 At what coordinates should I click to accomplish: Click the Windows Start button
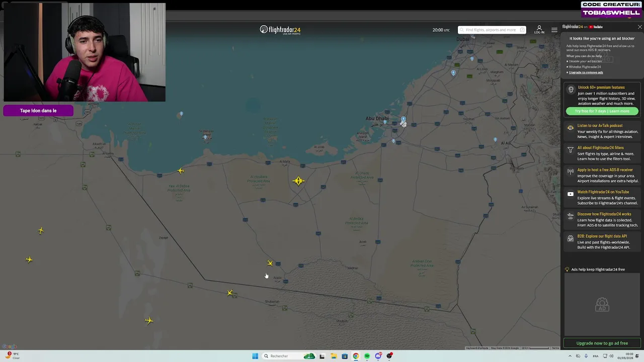[255, 356]
